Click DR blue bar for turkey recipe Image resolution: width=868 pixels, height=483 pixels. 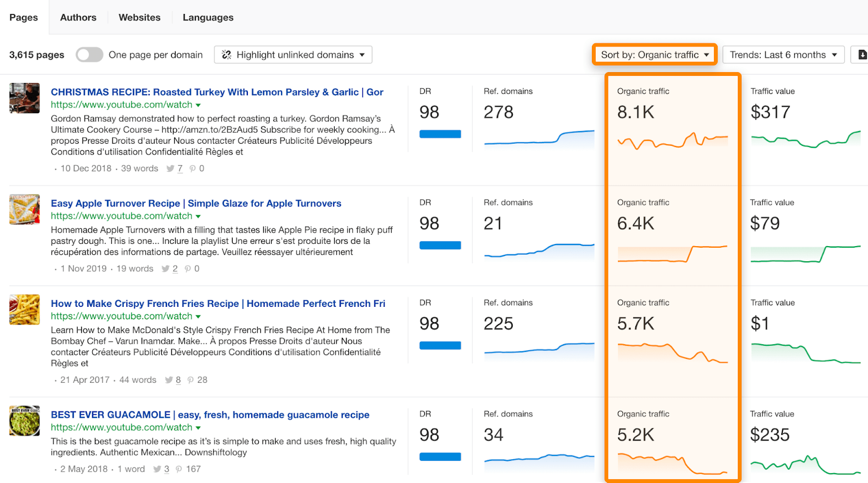coord(440,134)
